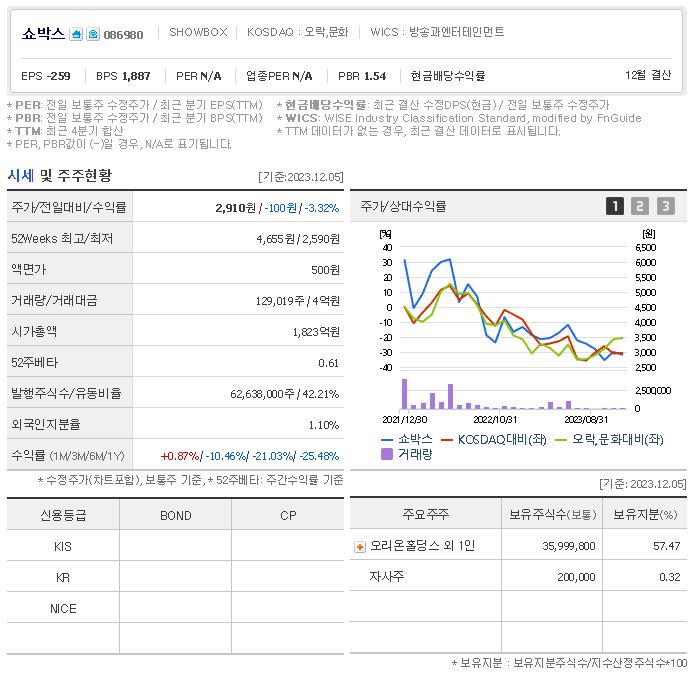Click the 12월 결산 text
This screenshot has height=675, width=691.
coord(648,75)
